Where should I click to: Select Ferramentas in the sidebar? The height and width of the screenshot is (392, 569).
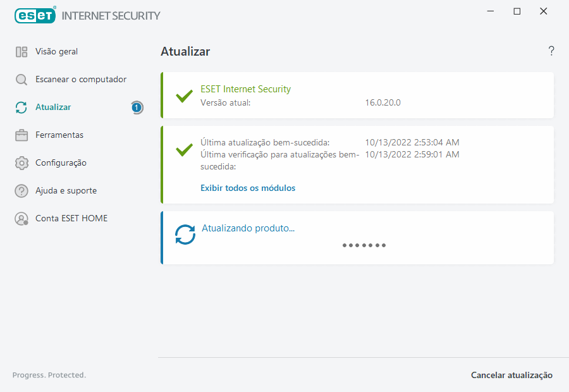click(59, 135)
